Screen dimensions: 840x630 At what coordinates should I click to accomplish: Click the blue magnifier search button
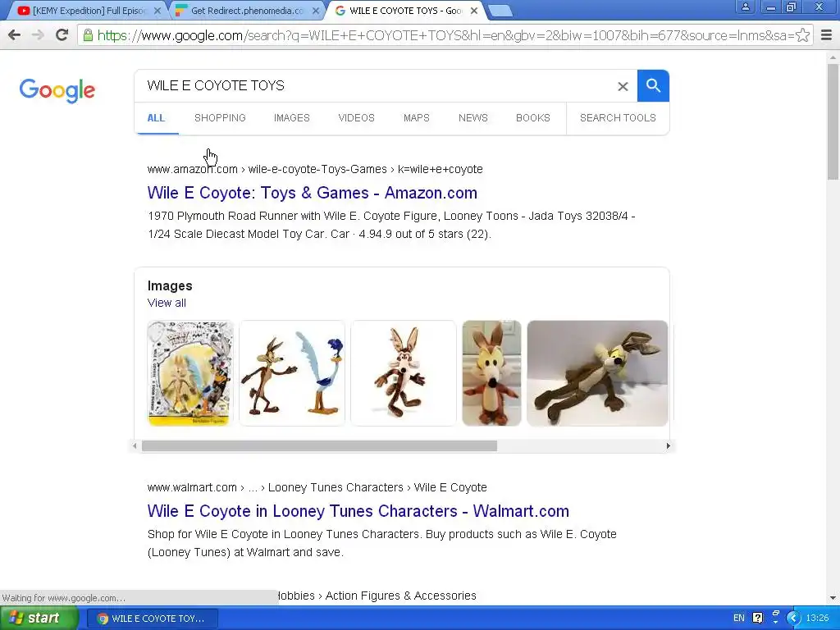[653, 85]
